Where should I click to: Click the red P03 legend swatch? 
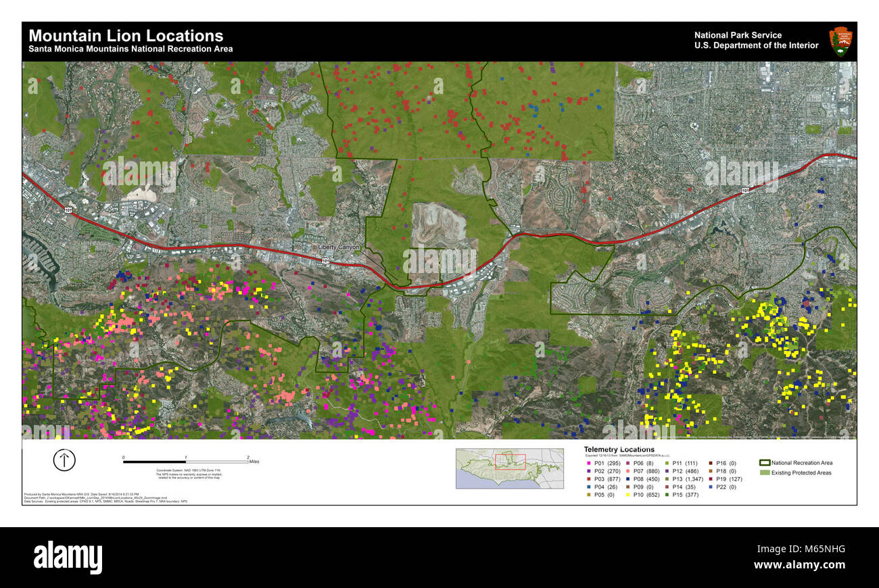coord(589,479)
